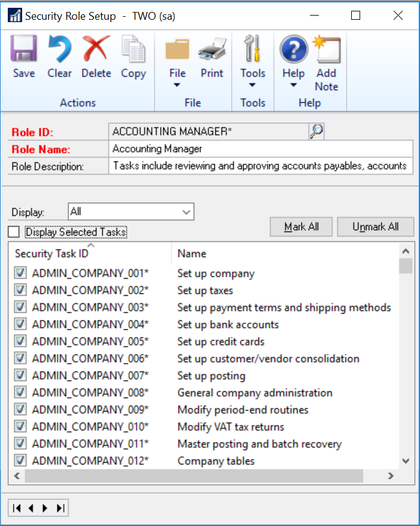Go to last record navigation arrow
Screen dimensions: 420x526
tap(60, 508)
